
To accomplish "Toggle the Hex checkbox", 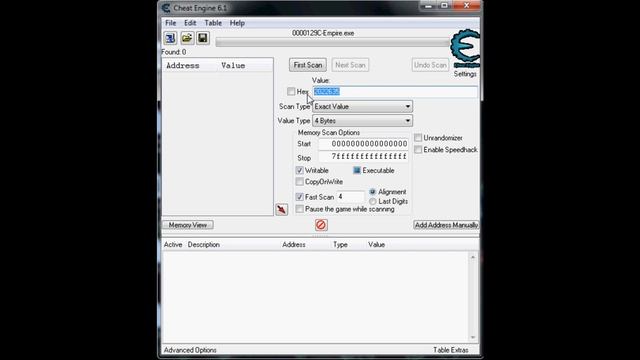I will click(x=291, y=91).
